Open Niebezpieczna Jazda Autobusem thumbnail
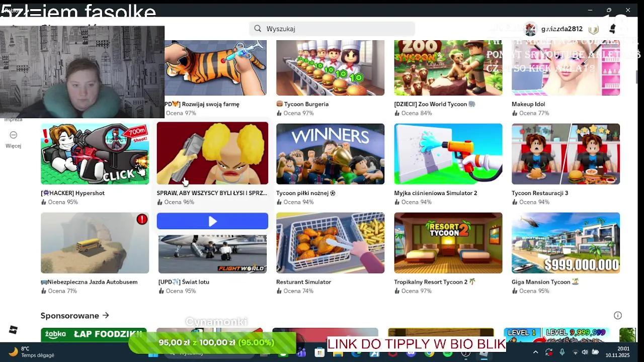The height and width of the screenshot is (362, 644). click(x=95, y=243)
